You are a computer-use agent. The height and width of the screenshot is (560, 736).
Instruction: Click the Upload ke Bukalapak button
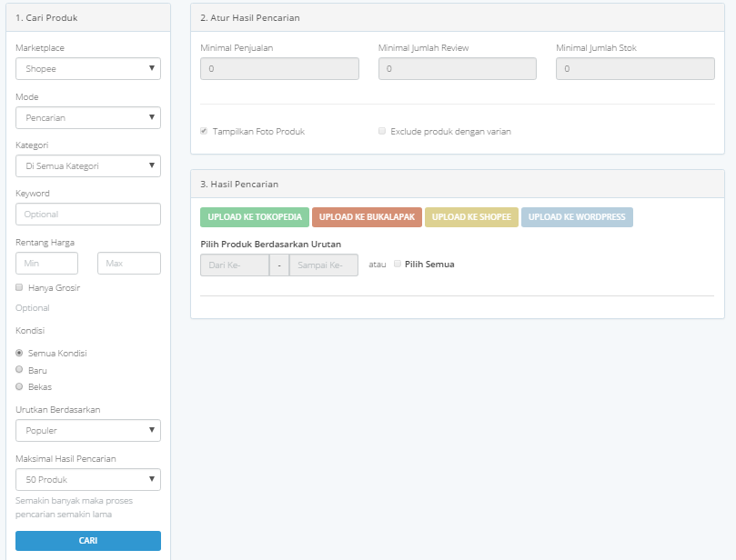[x=367, y=217]
